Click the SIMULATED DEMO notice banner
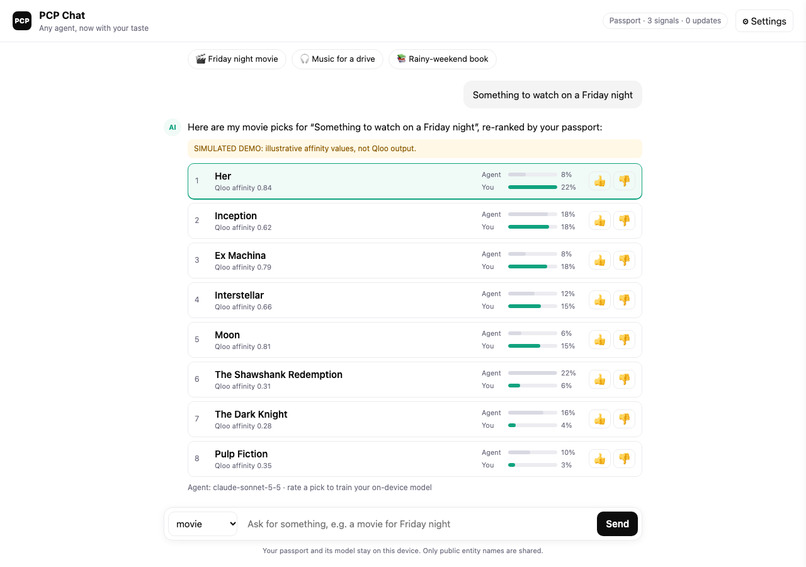Screen dimensions: 806x567 click(414, 149)
